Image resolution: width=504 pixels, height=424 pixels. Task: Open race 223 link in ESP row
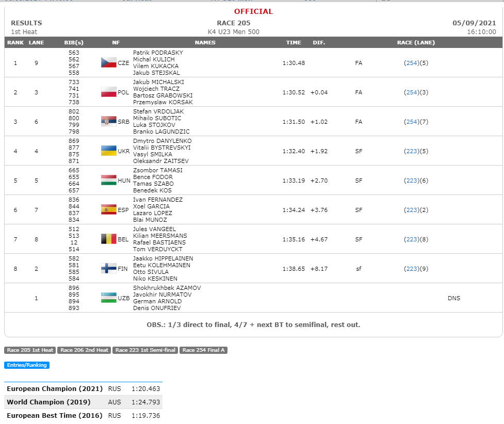point(412,210)
